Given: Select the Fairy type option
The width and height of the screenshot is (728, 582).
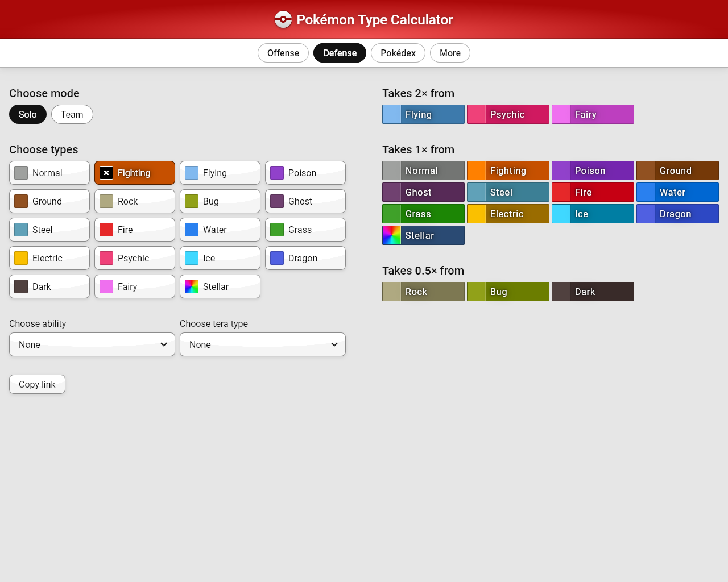Looking at the screenshot, I should pos(135,286).
